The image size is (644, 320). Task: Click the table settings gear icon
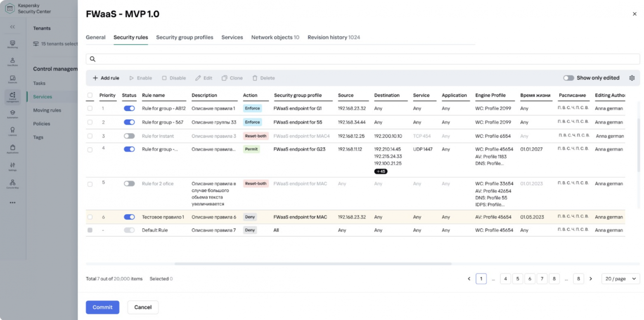point(632,78)
